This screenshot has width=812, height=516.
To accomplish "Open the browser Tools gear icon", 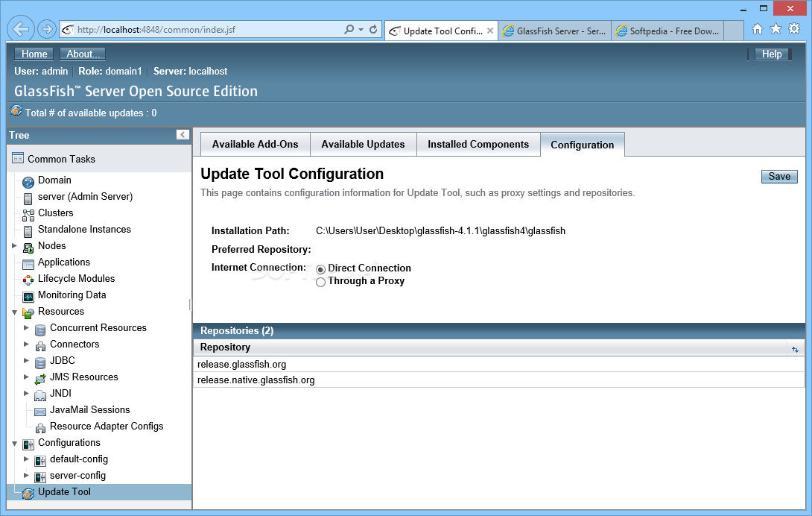I will tap(794, 29).
